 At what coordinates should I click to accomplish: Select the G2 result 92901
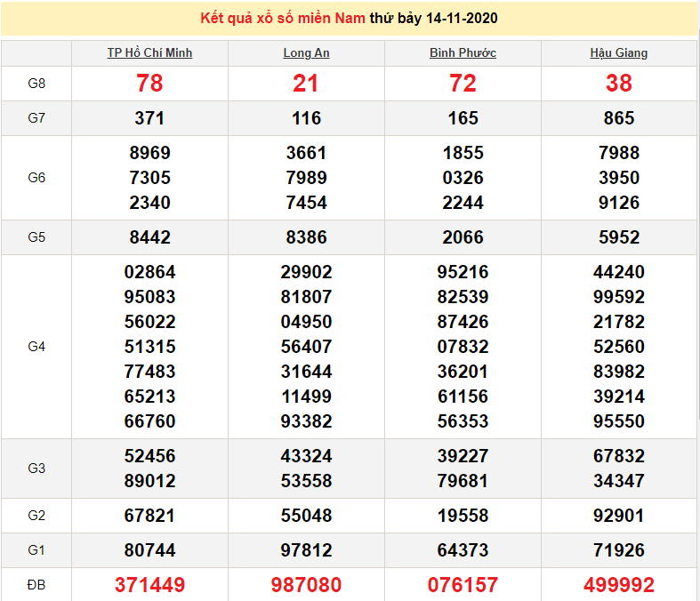pos(619,516)
